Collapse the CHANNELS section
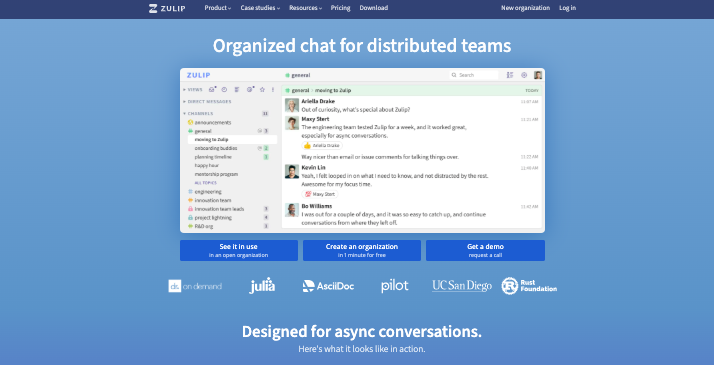714x365 pixels. coord(198,113)
